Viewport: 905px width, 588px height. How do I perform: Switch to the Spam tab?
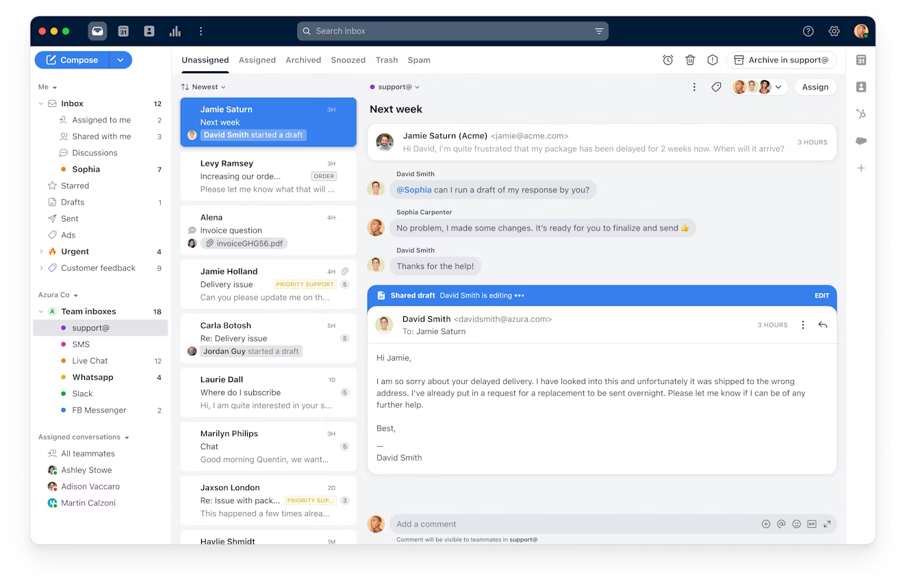419,60
